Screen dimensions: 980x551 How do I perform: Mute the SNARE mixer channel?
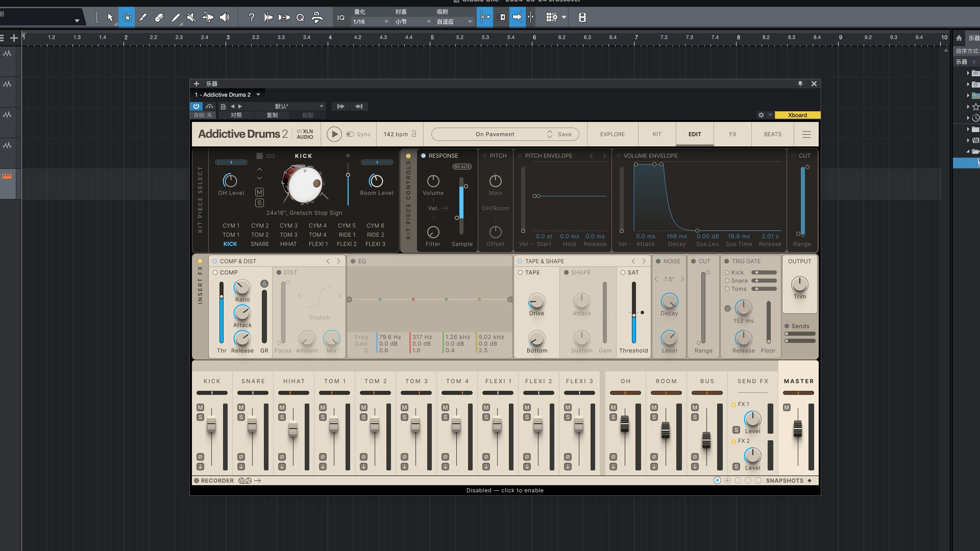point(241,408)
